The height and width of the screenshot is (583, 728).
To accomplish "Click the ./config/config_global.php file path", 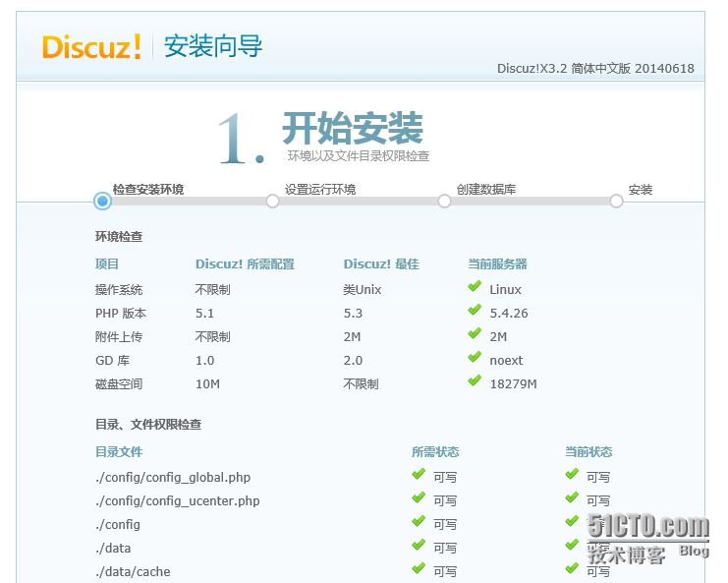I will [173, 478].
